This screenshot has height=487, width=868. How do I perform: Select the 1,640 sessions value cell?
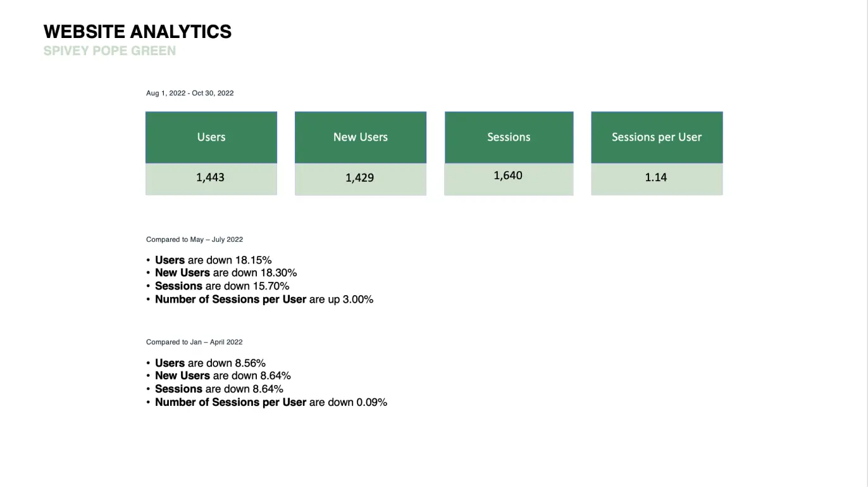pos(508,176)
